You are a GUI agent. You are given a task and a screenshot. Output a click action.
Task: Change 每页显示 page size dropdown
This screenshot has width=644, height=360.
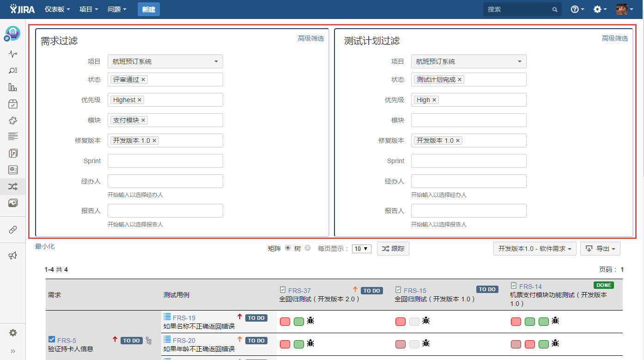point(361,249)
